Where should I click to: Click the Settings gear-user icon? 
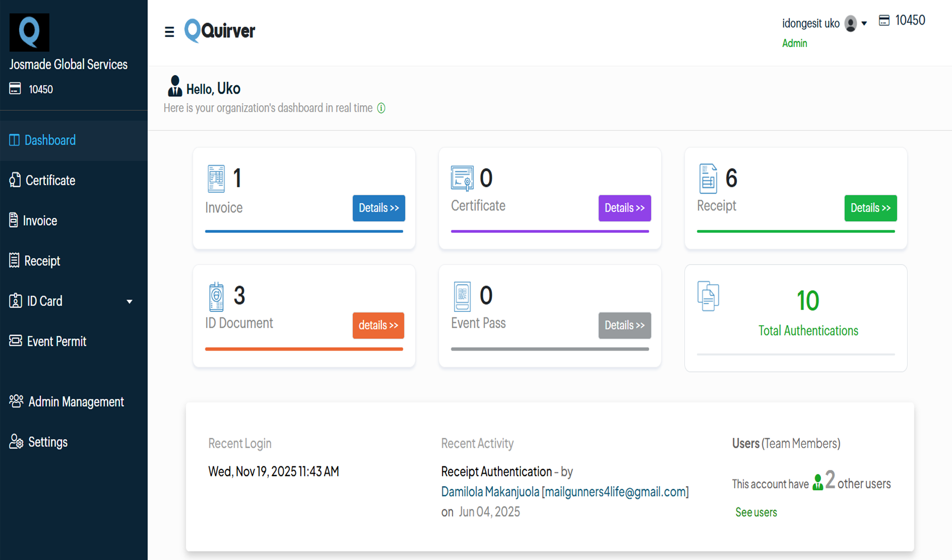coord(16,442)
